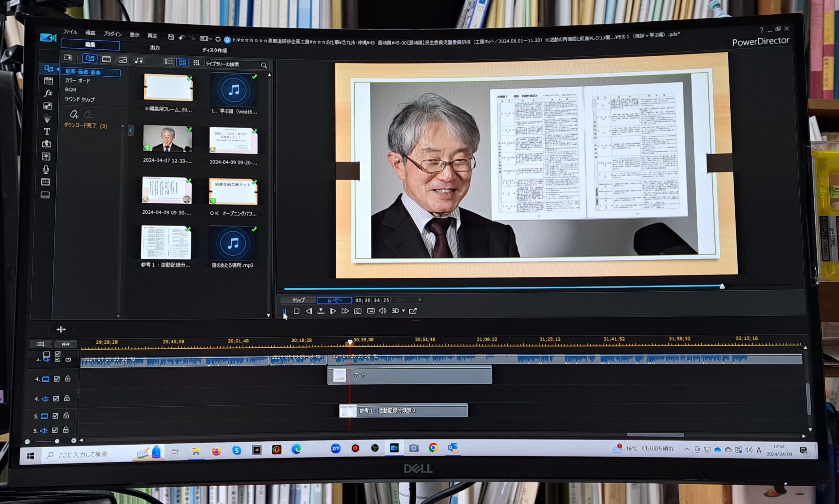Screen dimensions: 839x504
Task: Stop playback with the square button
Action: coord(297,311)
